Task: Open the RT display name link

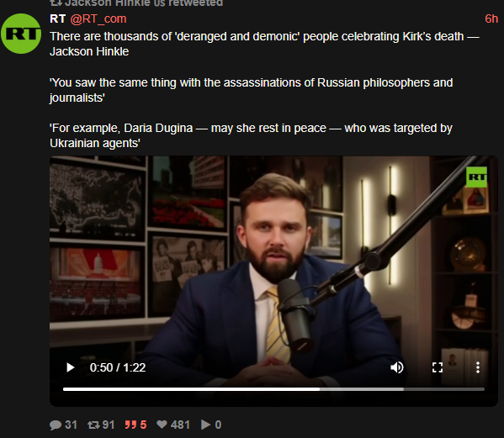Action: [58, 19]
